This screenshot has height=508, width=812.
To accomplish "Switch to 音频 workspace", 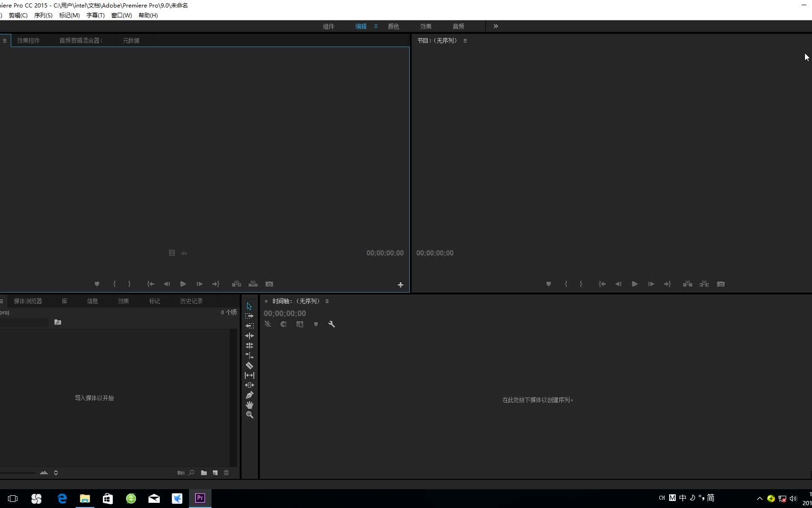I will click(x=458, y=26).
